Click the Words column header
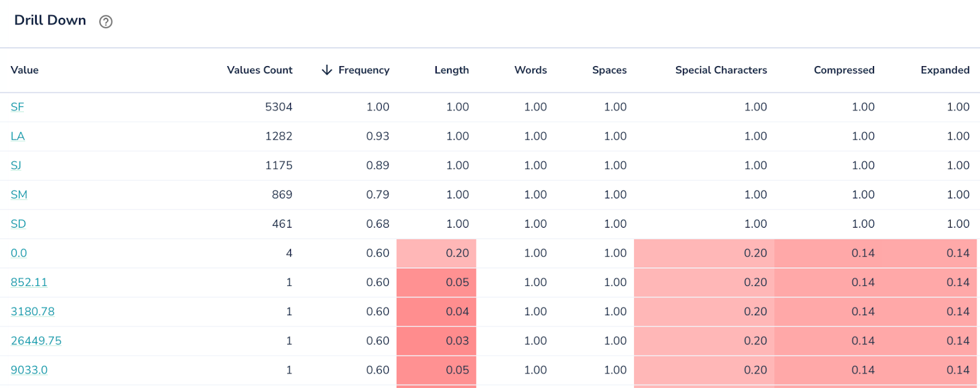980x388 pixels. [x=530, y=70]
